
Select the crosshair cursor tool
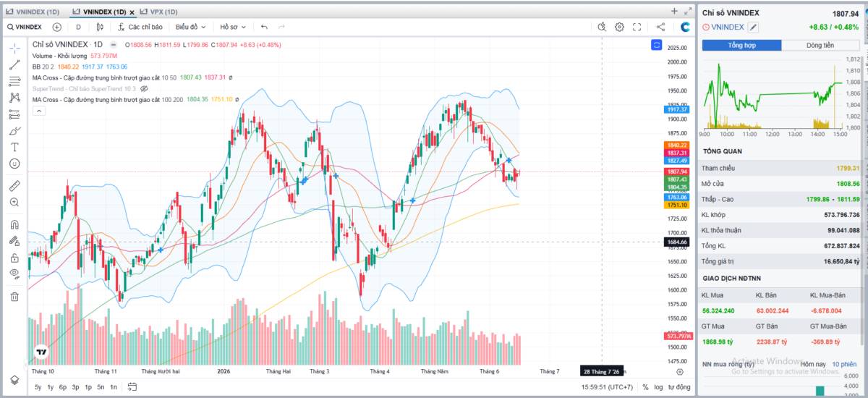tap(14, 48)
